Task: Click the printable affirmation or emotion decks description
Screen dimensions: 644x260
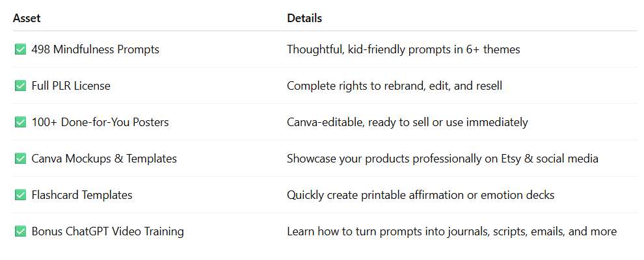Action: [421, 195]
